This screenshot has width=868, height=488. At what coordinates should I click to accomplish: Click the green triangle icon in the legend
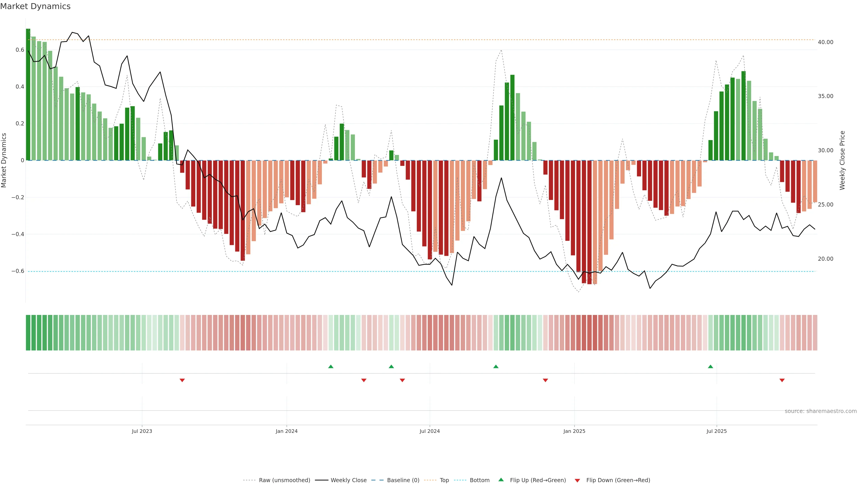pyautogui.click(x=501, y=480)
